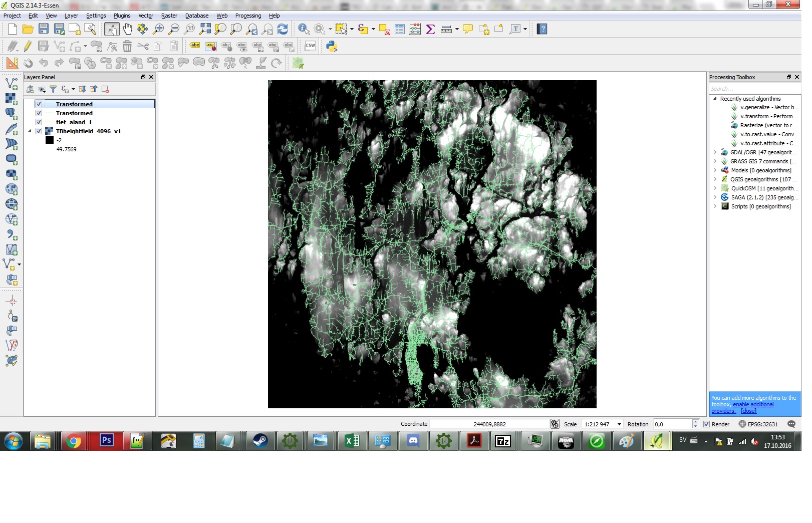Screen dimensions: 812x523
Task: Hide the TBheightfield_4096_v1 raster layer
Action: click(x=39, y=131)
